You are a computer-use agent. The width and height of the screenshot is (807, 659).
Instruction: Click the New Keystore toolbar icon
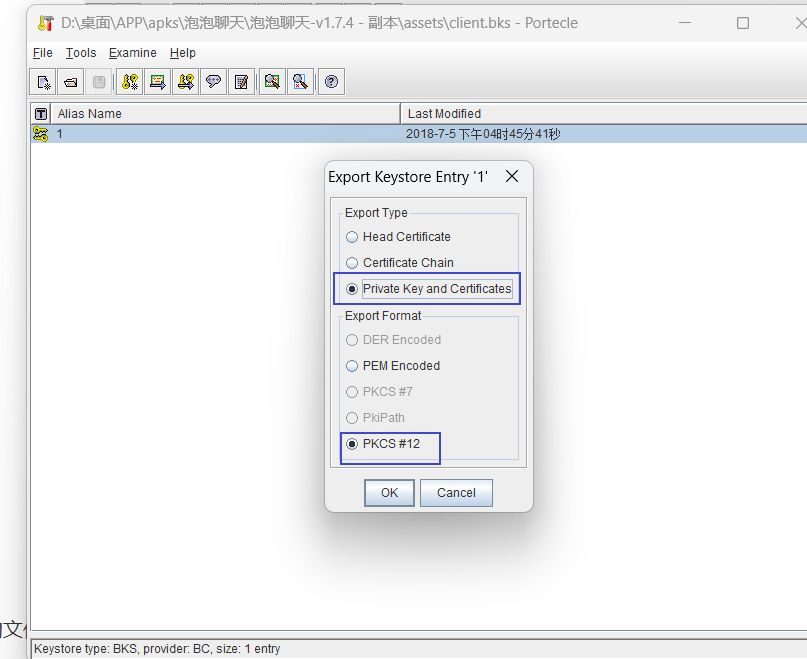(x=43, y=82)
